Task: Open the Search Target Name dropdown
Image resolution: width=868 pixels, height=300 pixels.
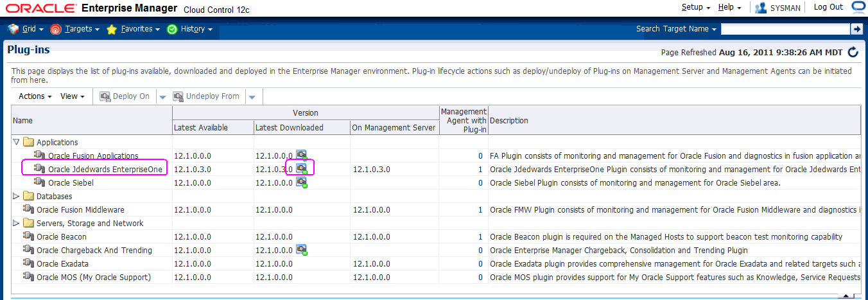Action: click(x=677, y=29)
